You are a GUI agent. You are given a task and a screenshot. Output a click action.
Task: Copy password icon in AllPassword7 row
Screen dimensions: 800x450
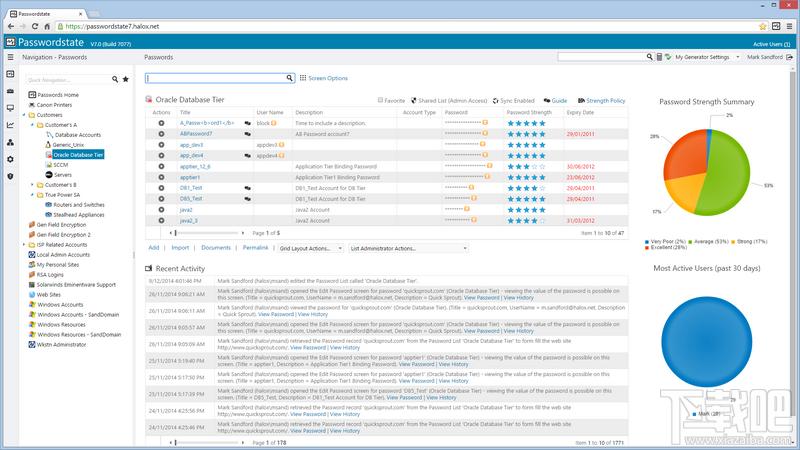[x=485, y=134]
